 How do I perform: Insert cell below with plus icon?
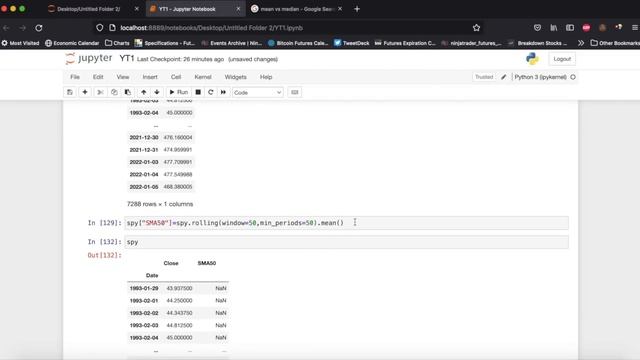click(x=85, y=92)
